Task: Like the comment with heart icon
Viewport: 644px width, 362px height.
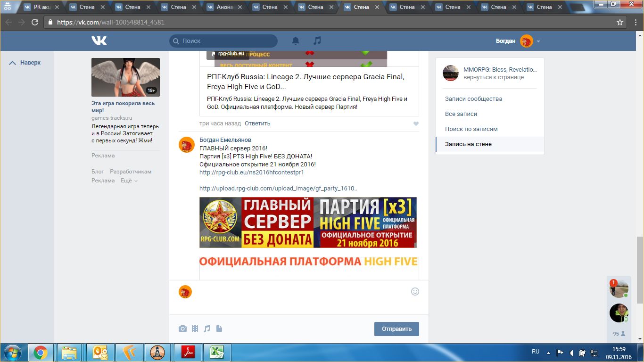Action: [x=416, y=124]
